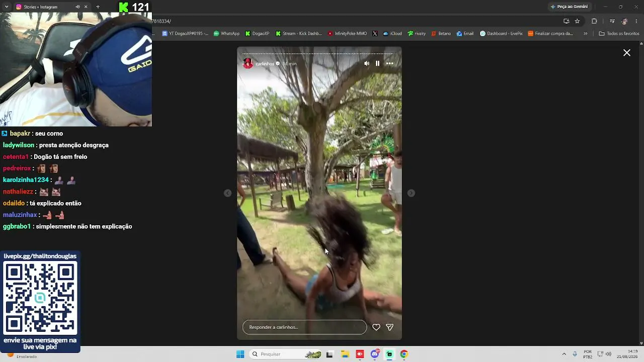The width and height of the screenshot is (644, 362).
Task: Click the 'ggbrabo1' chat username
Action: (x=17, y=227)
